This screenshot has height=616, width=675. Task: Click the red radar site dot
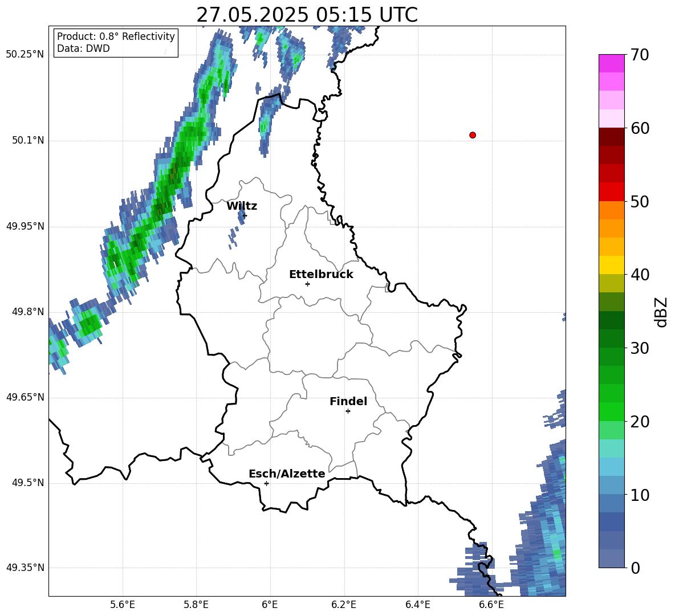[473, 135]
